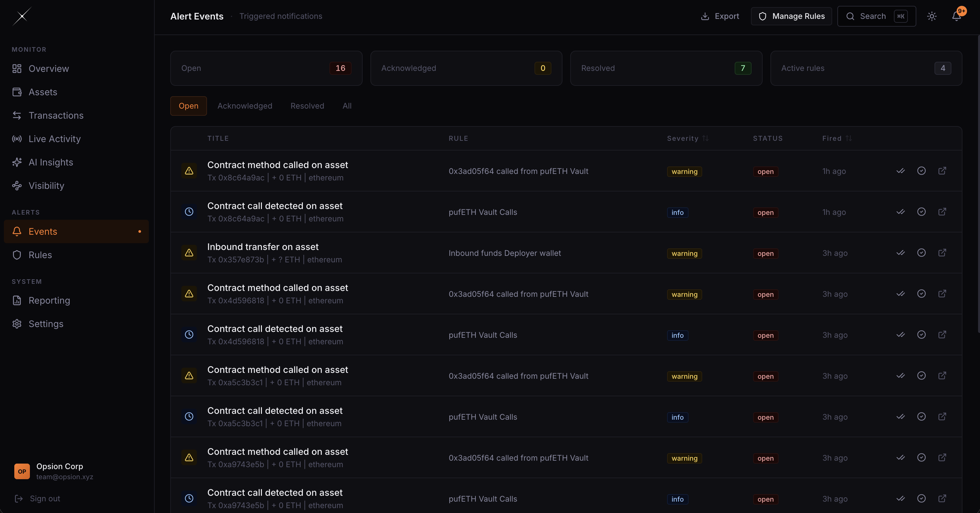Open the Transactions section under Monitor

pos(56,115)
